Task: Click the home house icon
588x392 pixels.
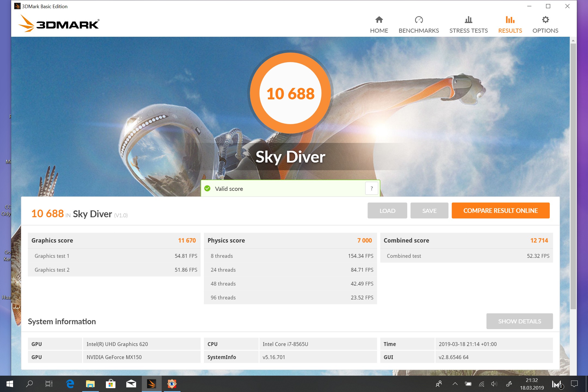Action: 379,20
